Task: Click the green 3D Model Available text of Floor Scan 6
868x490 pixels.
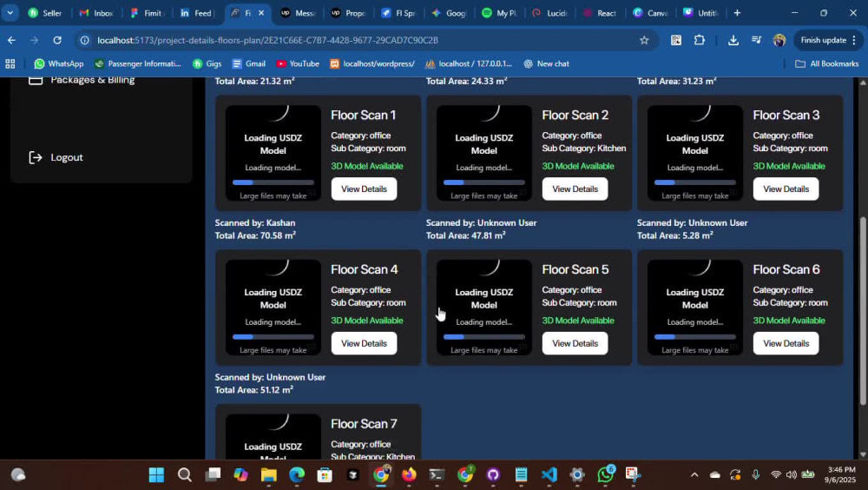Action: (789, 321)
